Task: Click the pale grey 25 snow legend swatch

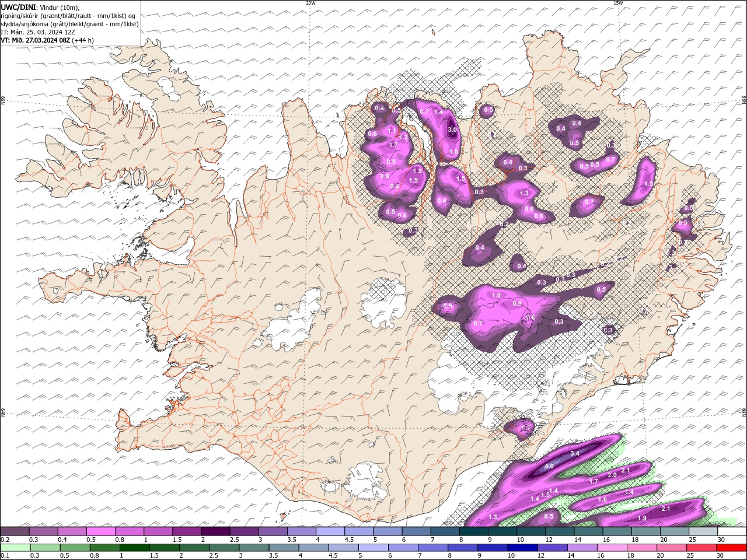Action: [x=703, y=531]
